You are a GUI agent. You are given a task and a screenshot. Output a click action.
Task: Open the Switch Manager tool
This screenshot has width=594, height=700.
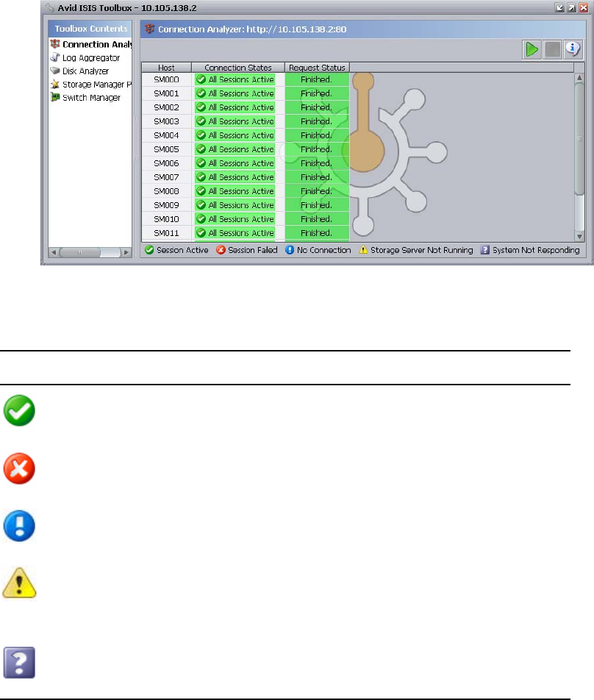85,97
